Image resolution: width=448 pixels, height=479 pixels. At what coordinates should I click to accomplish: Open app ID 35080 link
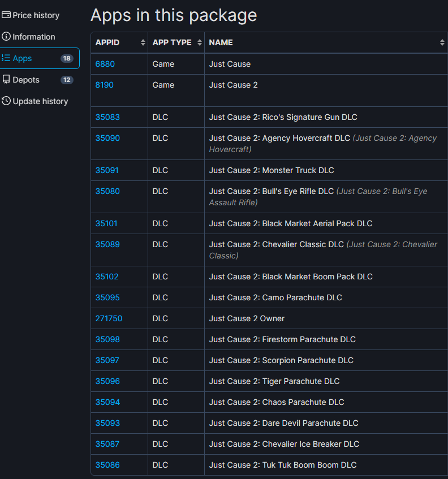click(107, 191)
